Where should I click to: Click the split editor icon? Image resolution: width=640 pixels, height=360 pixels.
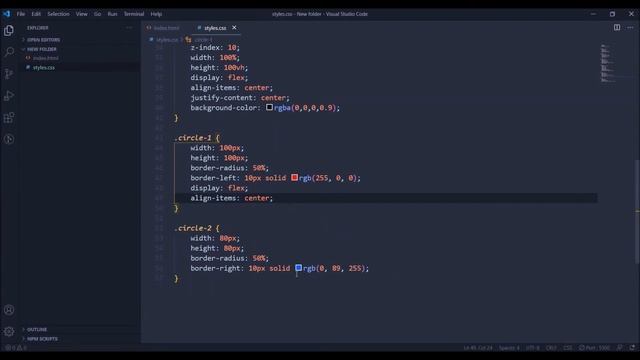(617, 27)
